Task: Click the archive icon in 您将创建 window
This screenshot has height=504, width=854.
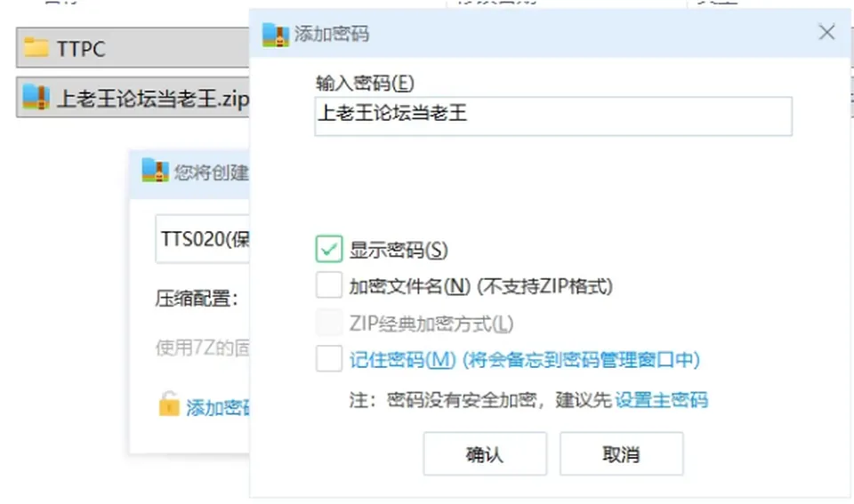Action: click(155, 171)
